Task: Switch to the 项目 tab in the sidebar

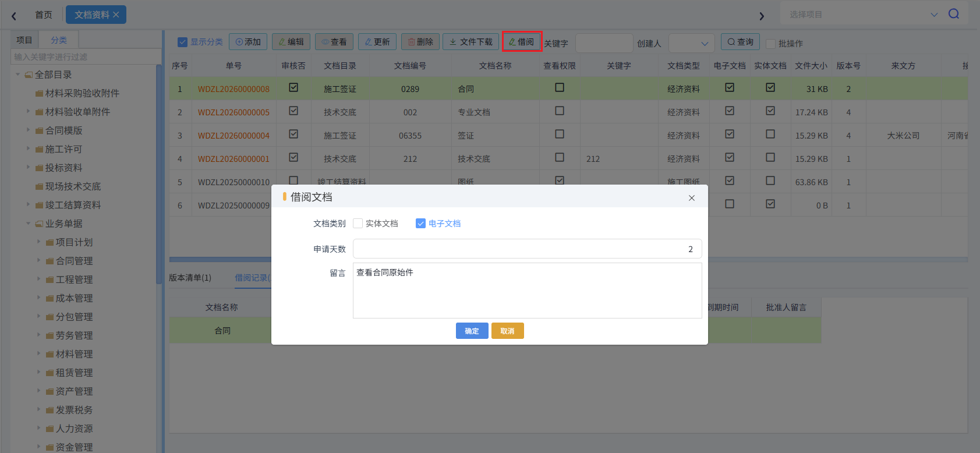Action: pos(24,40)
